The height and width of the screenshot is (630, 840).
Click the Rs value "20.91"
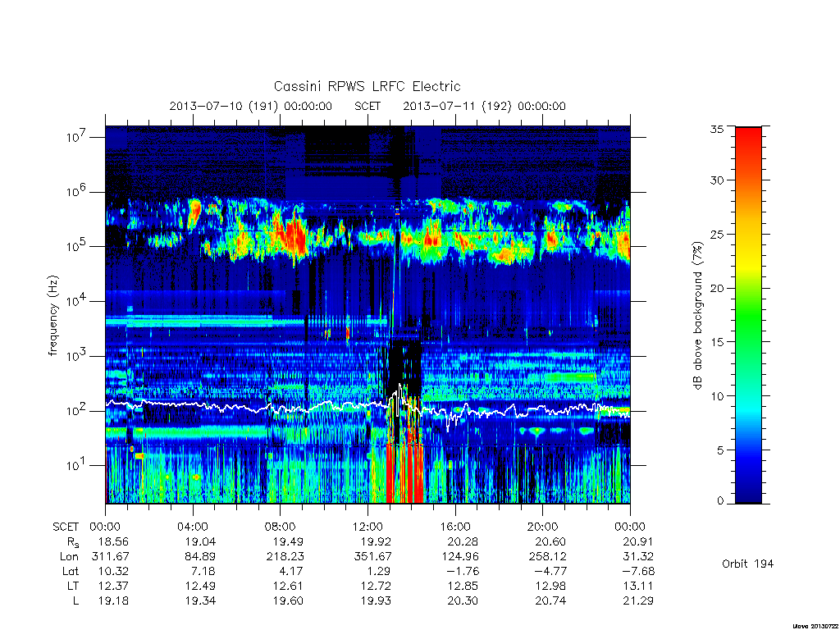pyautogui.click(x=638, y=541)
